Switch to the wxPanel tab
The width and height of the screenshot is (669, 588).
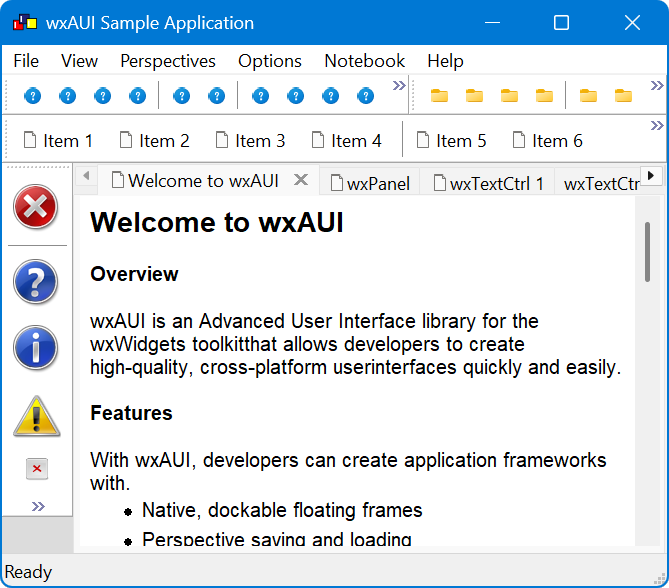pos(369,183)
